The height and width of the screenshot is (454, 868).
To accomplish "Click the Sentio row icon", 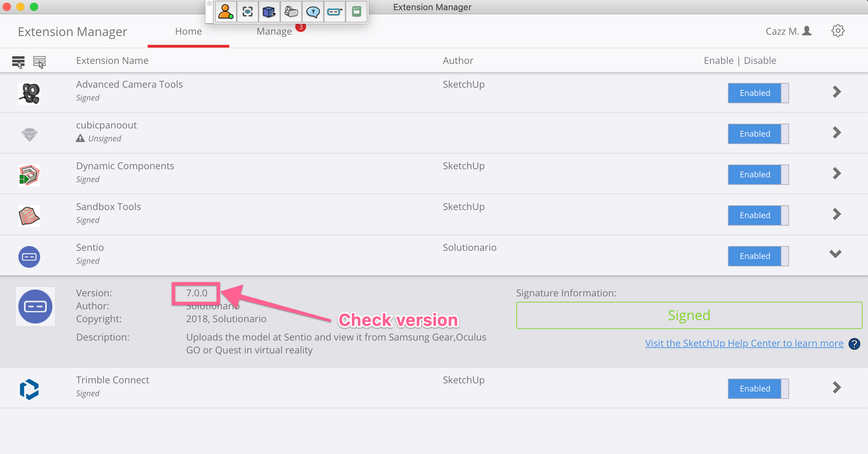I will coord(29,257).
